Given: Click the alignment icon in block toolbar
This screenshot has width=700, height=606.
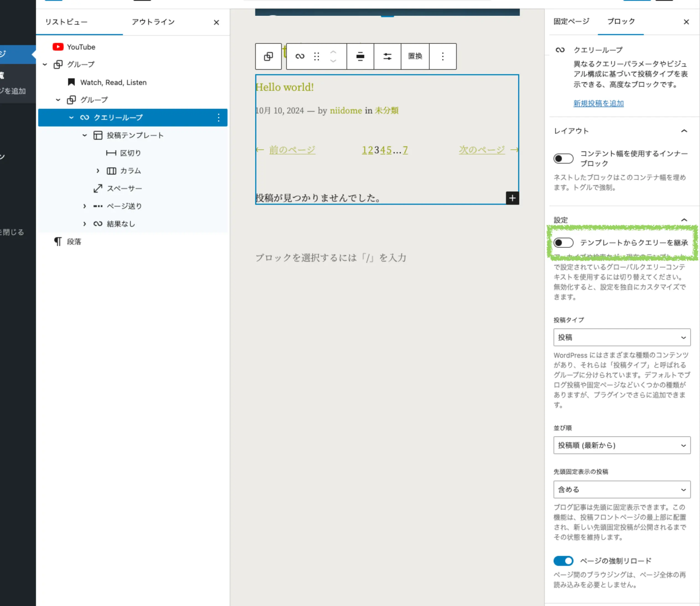Looking at the screenshot, I should pyautogui.click(x=360, y=56).
